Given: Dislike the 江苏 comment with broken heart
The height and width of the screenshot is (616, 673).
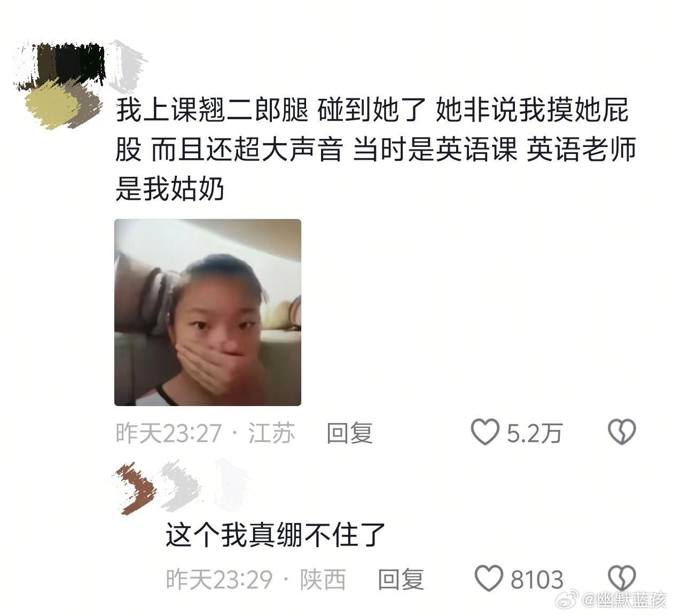Looking at the screenshot, I should point(622,432).
